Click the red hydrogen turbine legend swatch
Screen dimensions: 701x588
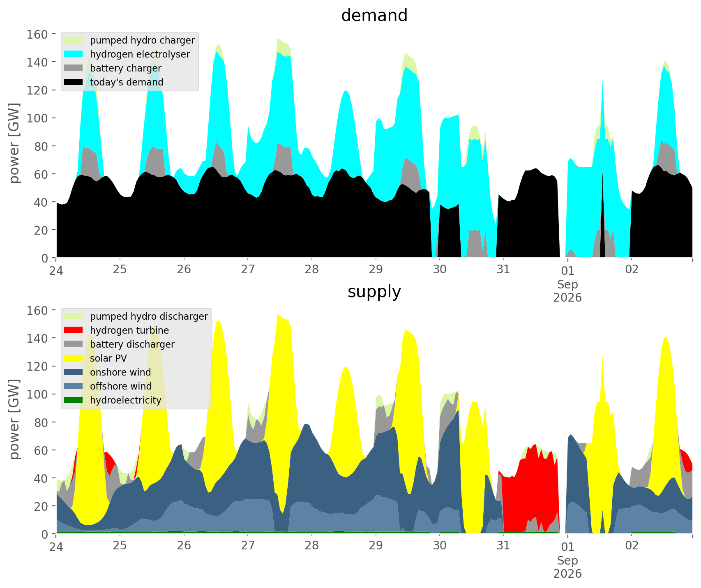[x=74, y=330]
